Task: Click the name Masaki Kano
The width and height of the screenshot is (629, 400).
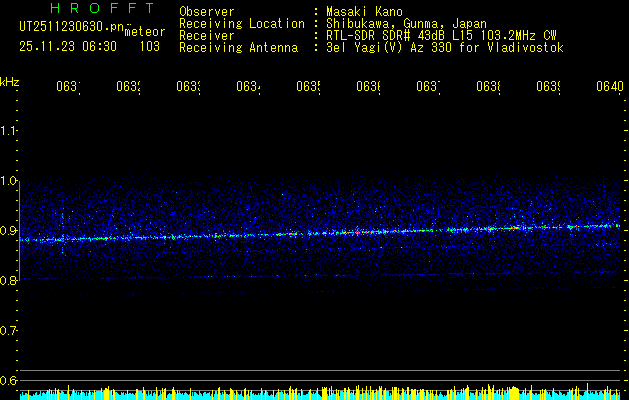Action: 364,11
